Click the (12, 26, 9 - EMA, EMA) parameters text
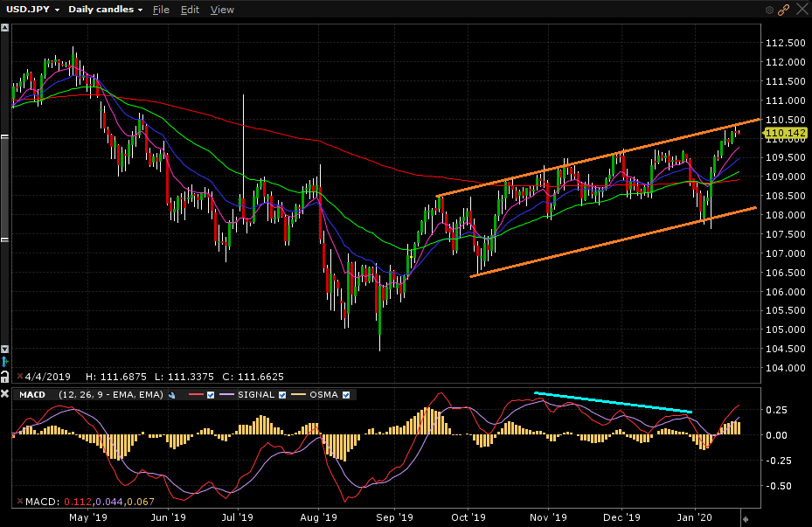Image resolution: width=812 pixels, height=527 pixels. [x=111, y=395]
